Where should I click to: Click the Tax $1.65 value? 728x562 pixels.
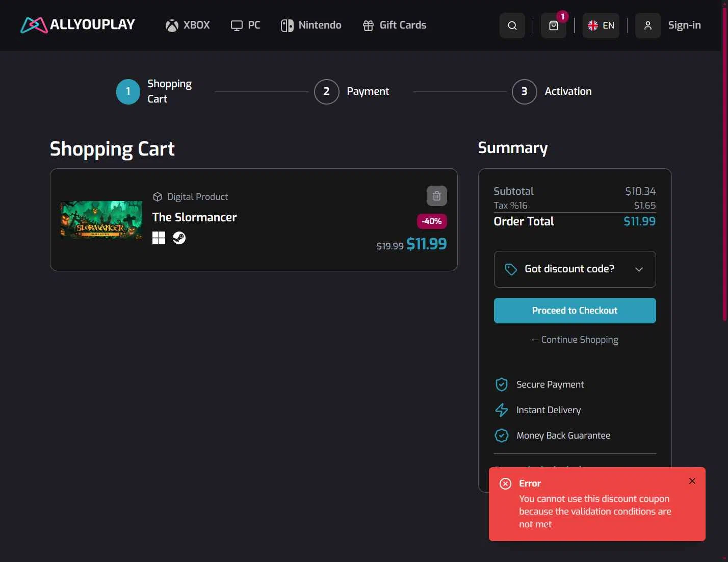coord(645,206)
